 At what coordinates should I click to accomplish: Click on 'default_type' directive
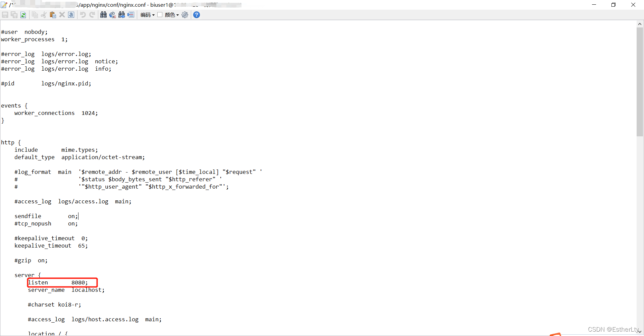point(35,157)
